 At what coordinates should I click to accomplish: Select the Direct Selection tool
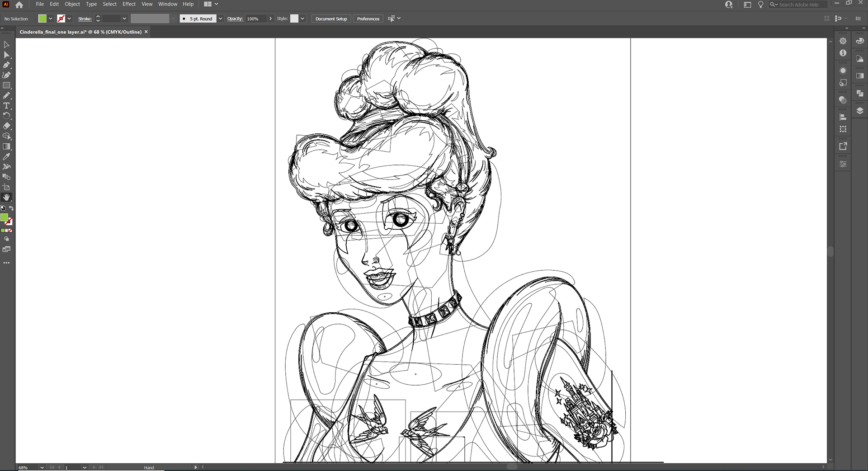click(6, 55)
